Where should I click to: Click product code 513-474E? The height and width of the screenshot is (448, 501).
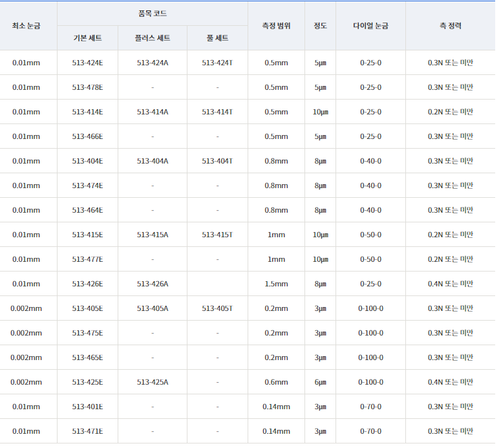[x=87, y=186]
